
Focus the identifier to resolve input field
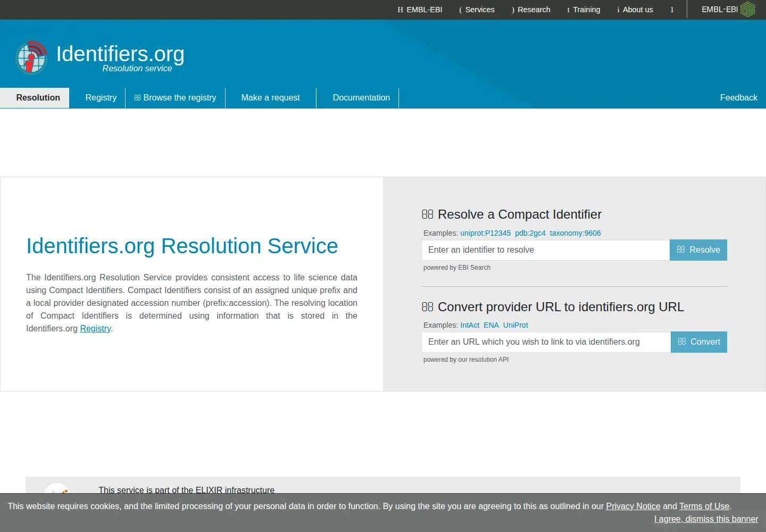coord(546,250)
